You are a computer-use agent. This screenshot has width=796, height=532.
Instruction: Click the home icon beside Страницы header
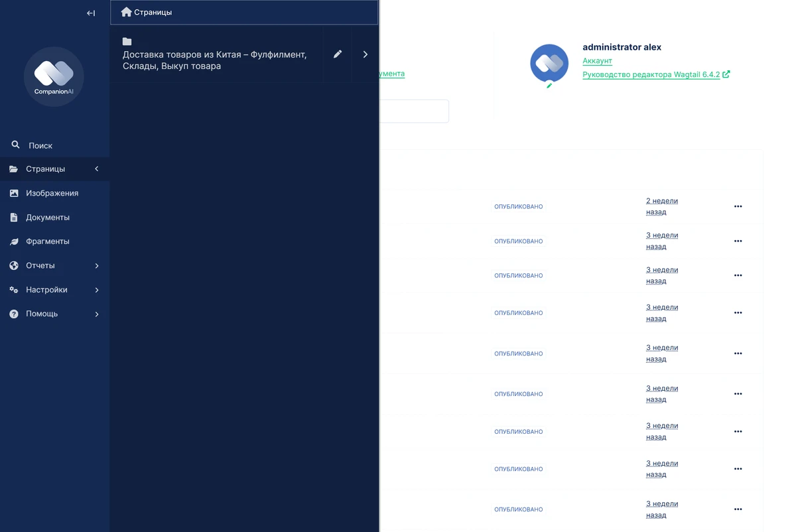pyautogui.click(x=126, y=12)
